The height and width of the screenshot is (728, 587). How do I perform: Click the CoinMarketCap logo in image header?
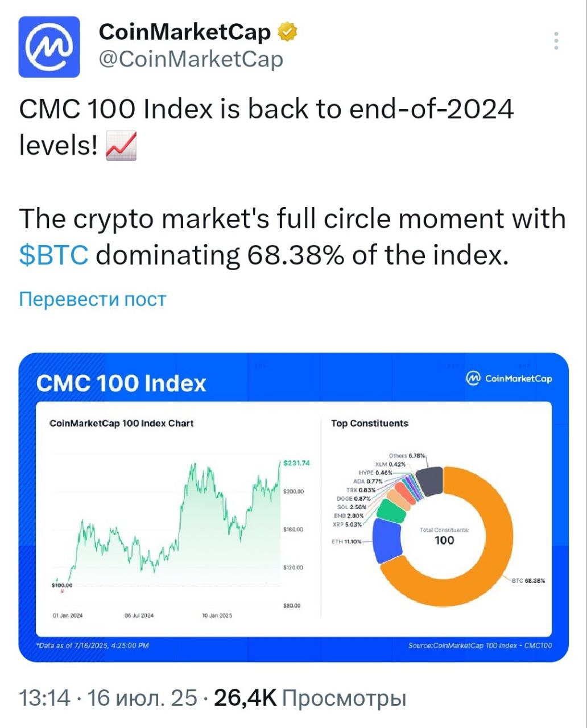[x=509, y=378]
